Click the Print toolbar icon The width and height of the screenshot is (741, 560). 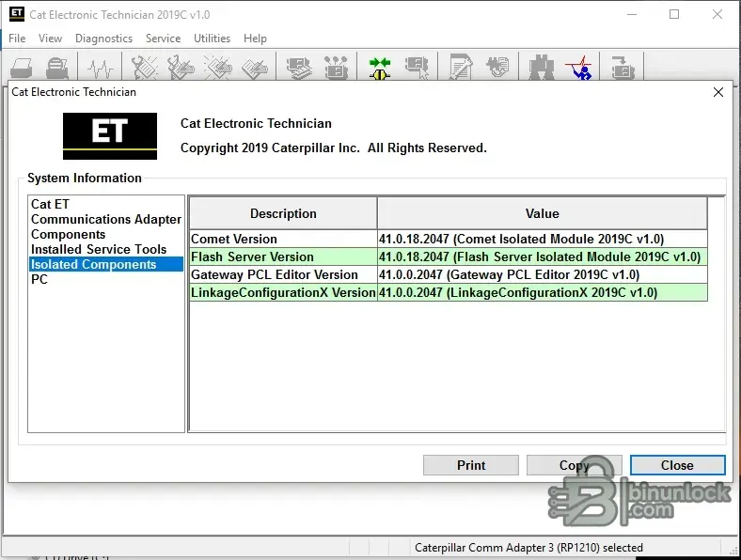coord(22,68)
